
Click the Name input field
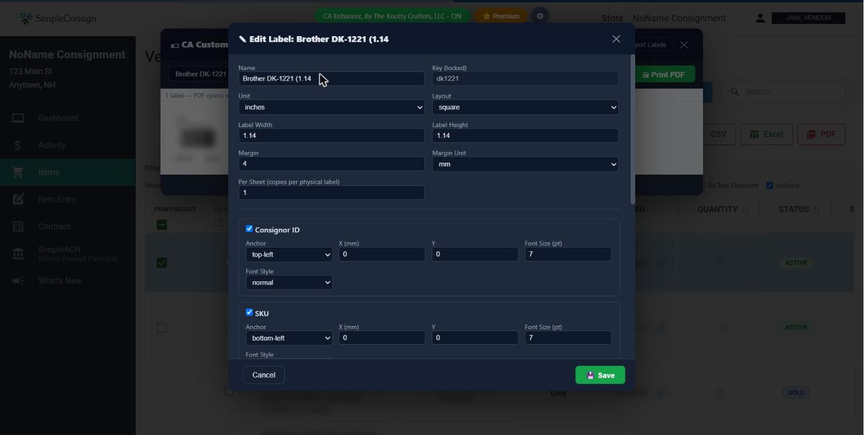point(331,79)
